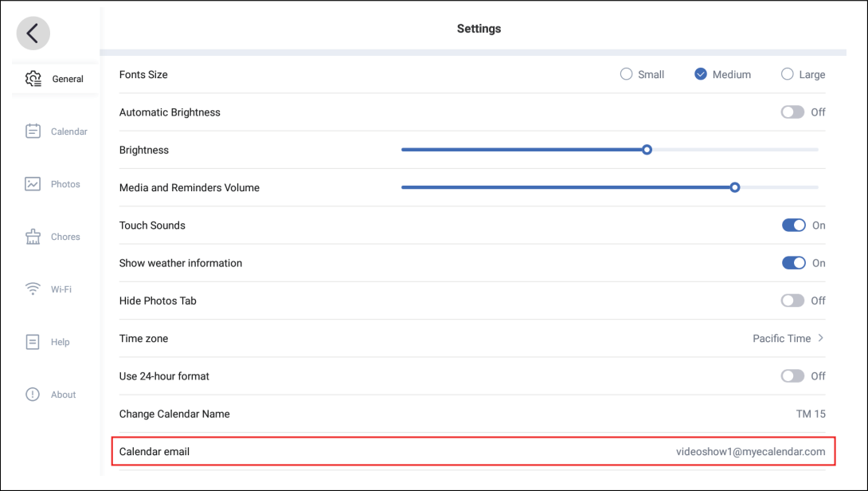Select Small font size option
The image size is (868, 491).
626,74
